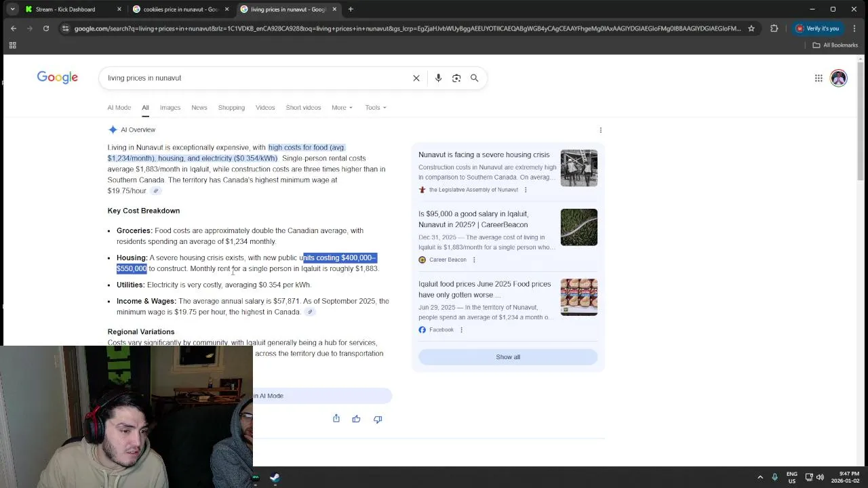Bookmark this page with the star icon
Viewport: 868px width, 488px height.
tap(751, 28)
